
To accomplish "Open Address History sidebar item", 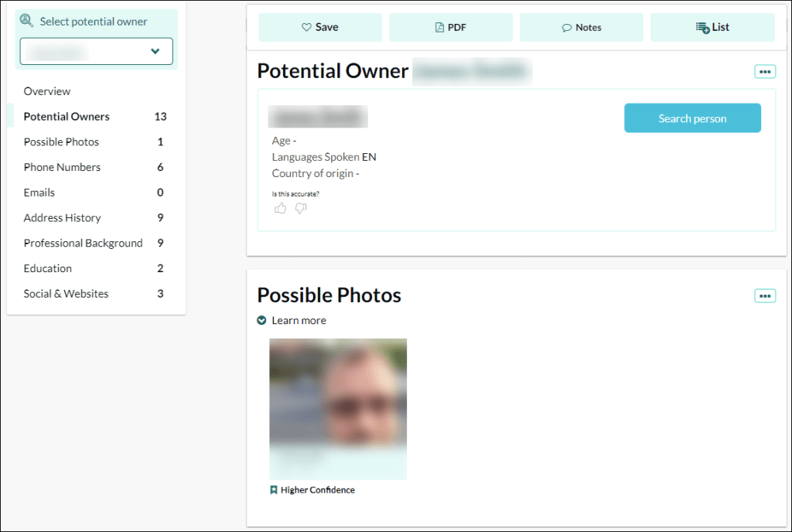I will [62, 217].
